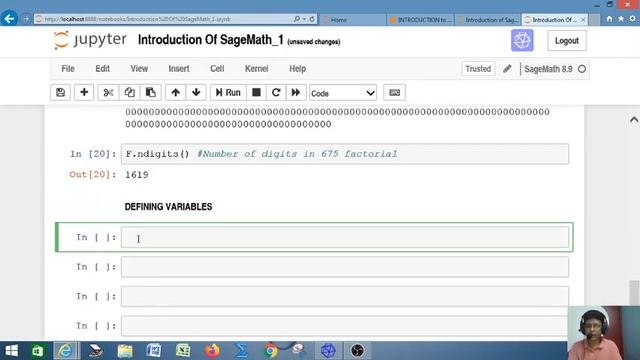This screenshot has width=640, height=360.
Task: Open OBS Studio from the taskbar
Action: [x=357, y=351]
